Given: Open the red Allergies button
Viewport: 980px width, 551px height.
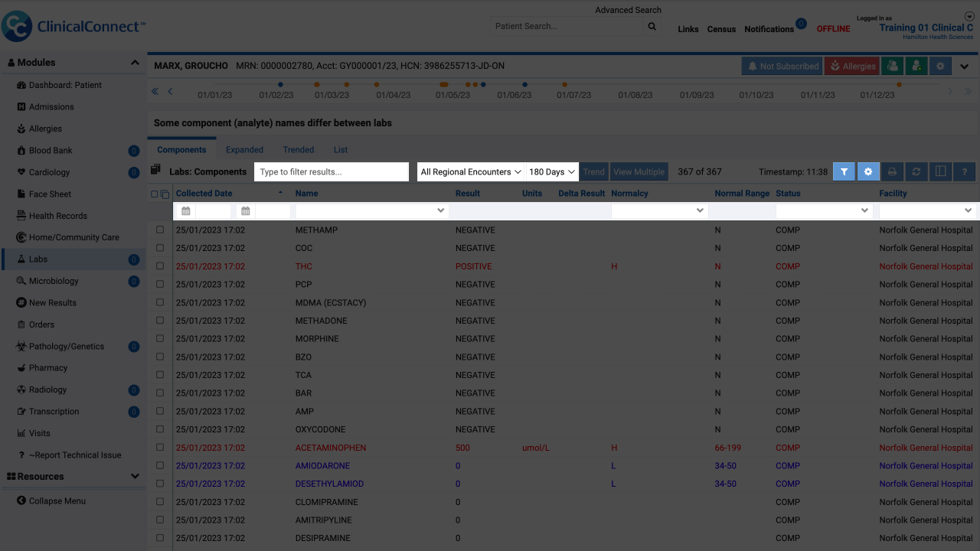Looking at the screenshot, I should pos(852,67).
